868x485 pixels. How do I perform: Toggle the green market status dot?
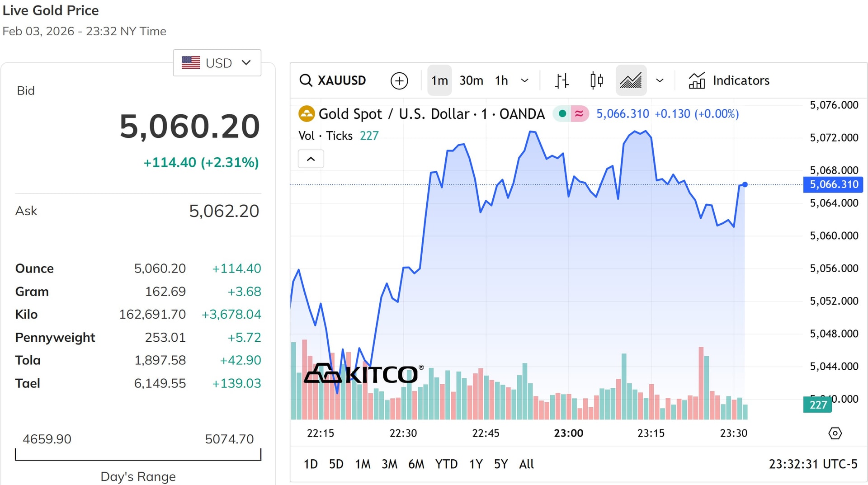point(562,114)
